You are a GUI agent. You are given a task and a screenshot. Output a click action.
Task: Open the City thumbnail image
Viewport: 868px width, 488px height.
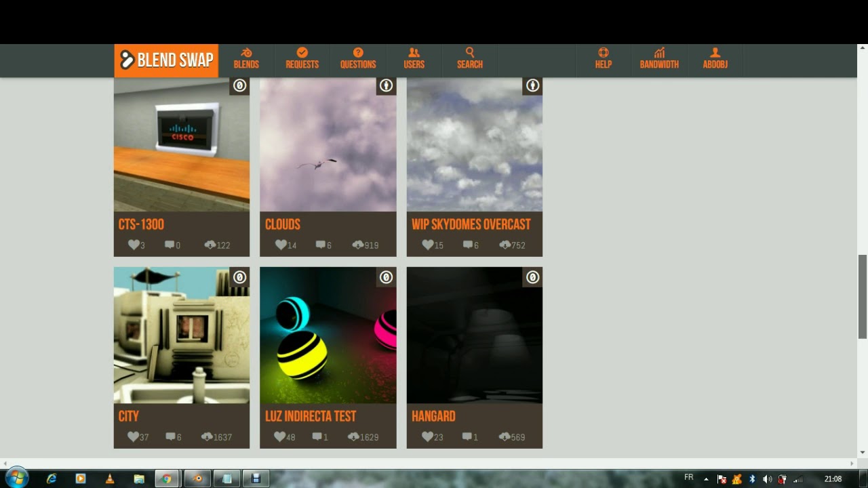182,335
